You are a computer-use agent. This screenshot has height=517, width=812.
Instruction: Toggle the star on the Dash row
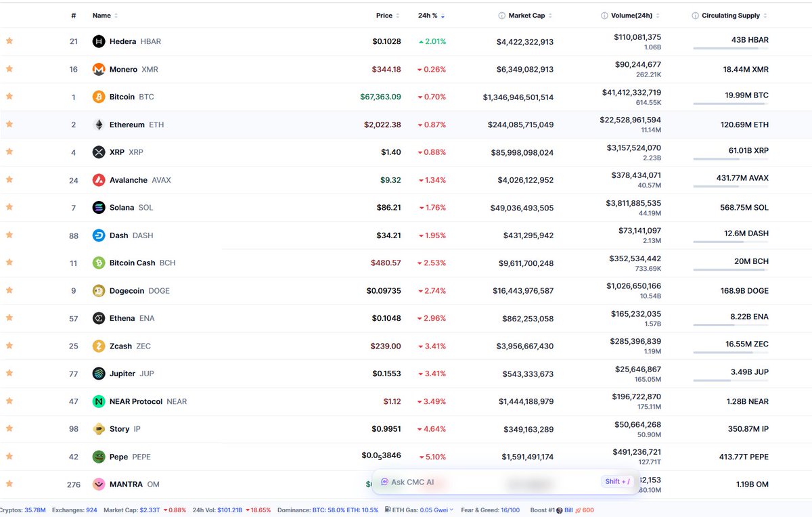point(9,235)
